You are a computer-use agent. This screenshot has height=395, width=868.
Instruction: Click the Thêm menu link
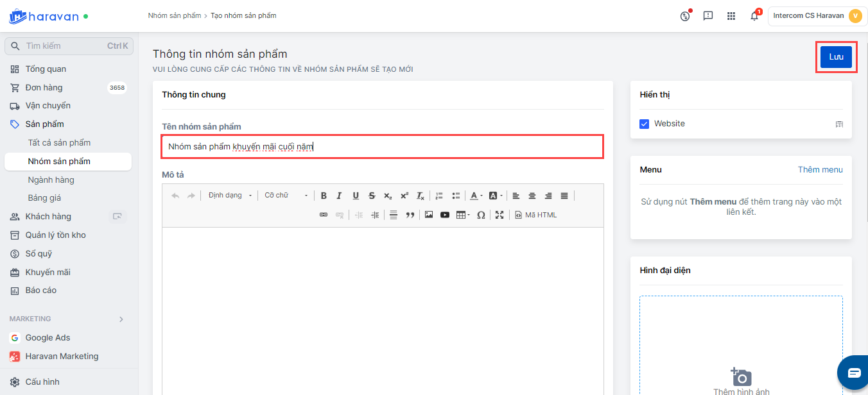[x=820, y=170]
